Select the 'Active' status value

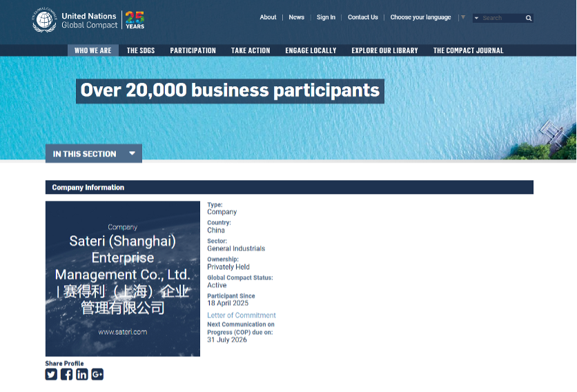pyautogui.click(x=217, y=285)
